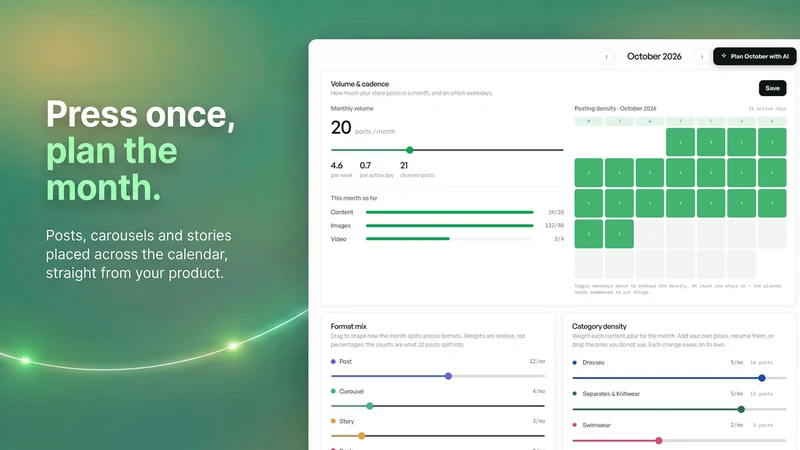The image size is (800, 450).
Task: Click the 2/mo value for Swimwear
Action: [x=737, y=424]
